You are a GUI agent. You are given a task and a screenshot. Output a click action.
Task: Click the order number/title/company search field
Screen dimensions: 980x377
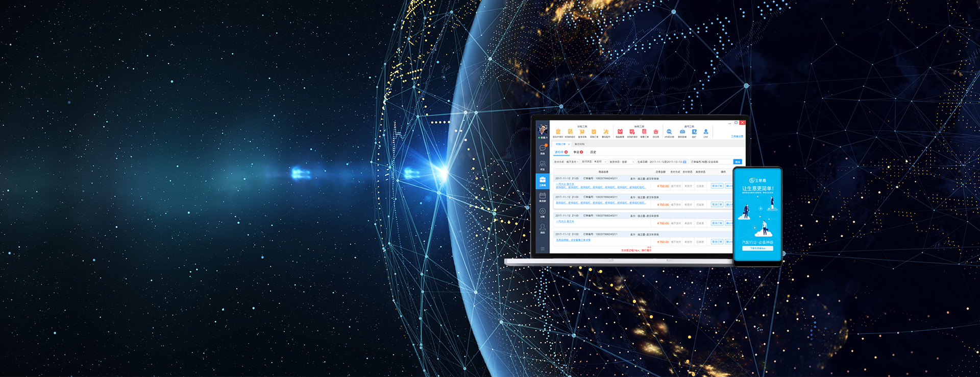711,162
